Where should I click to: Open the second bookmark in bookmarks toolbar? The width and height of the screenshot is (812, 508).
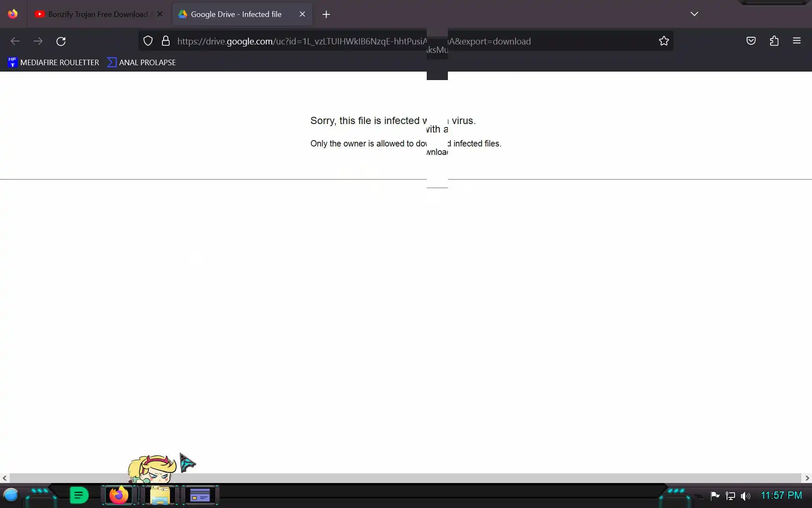pos(141,62)
